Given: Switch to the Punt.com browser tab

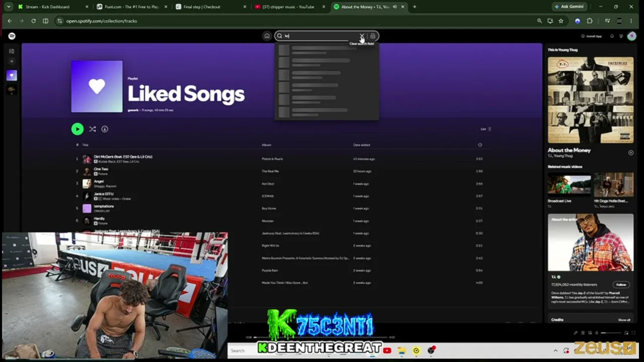Looking at the screenshot, I should coord(132,7).
